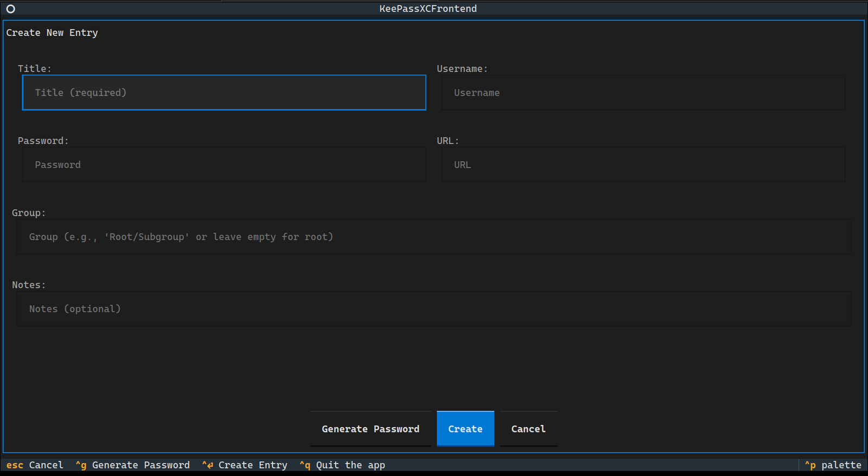Click into the Username input field
868x476 pixels.
[643, 93]
